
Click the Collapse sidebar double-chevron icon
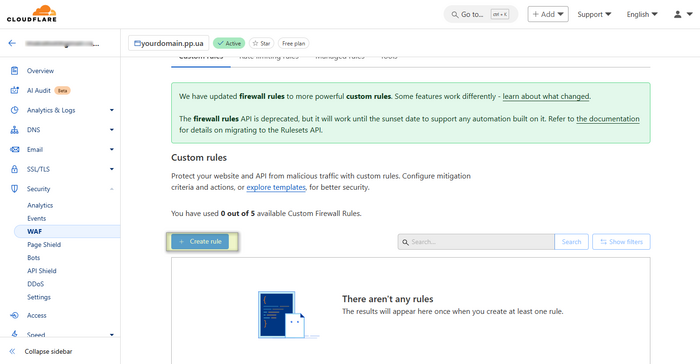tap(12, 351)
